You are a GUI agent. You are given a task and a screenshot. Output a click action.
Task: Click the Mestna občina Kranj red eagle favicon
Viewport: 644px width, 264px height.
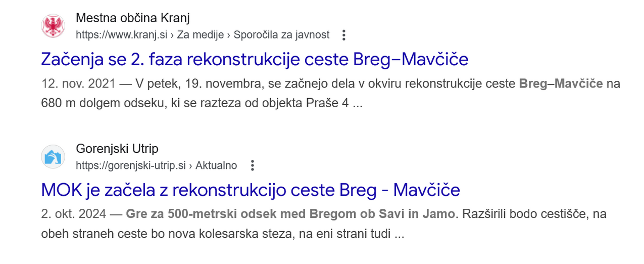pyautogui.click(x=53, y=26)
